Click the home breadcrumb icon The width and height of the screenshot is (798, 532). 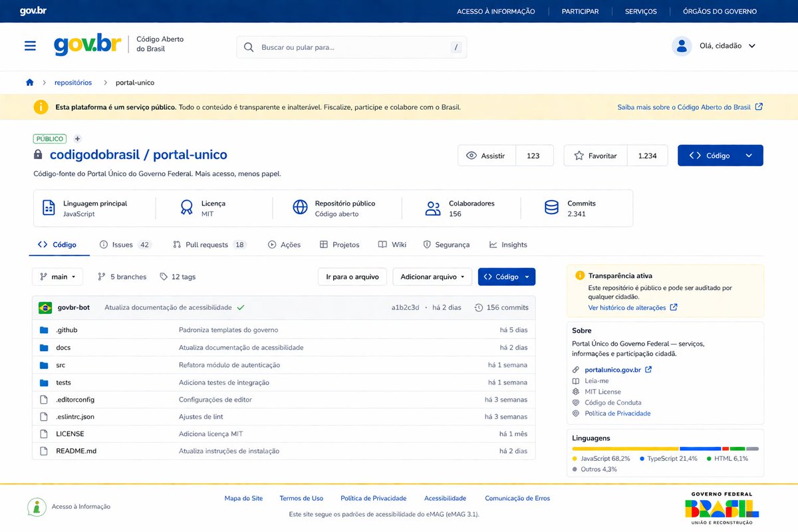[x=29, y=82]
